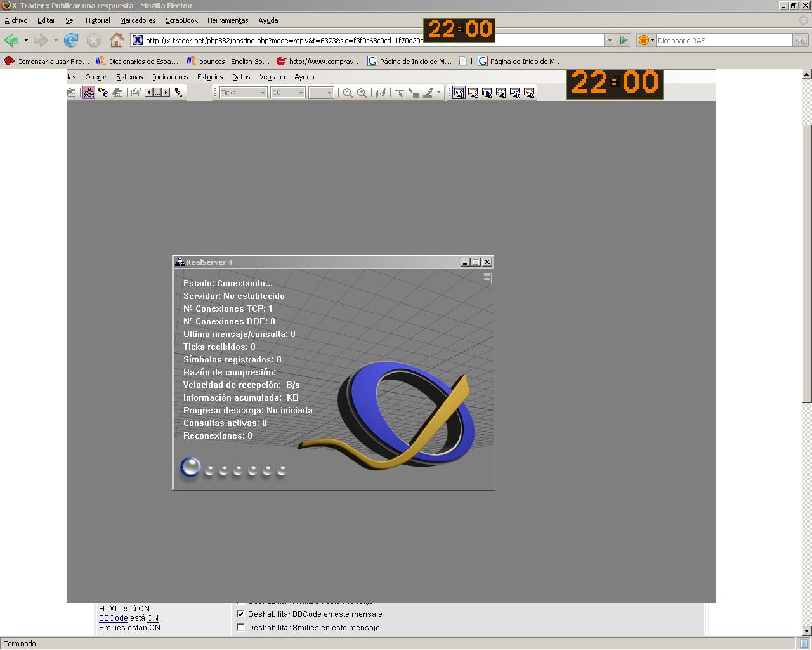Open the ScrapBook menu
This screenshot has width=812, height=650.
182,20
